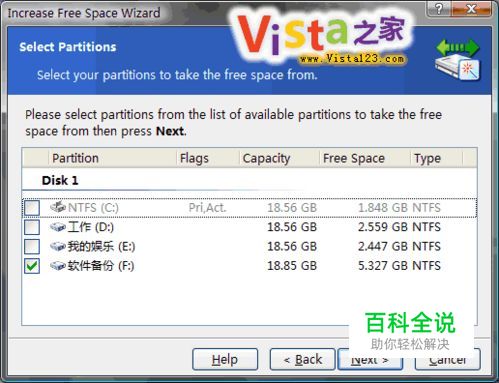499x383 pixels.
Task: Click the 2.447 GB free space value
Action: pyautogui.click(x=383, y=246)
